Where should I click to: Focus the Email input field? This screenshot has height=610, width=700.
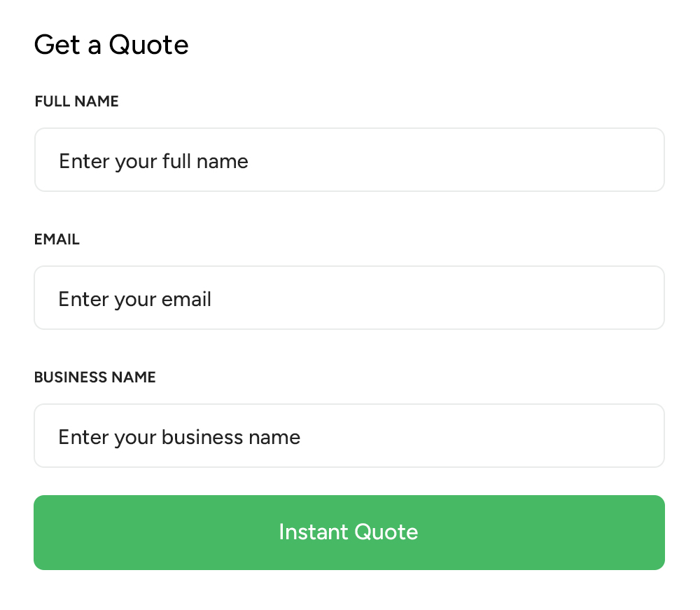click(x=349, y=298)
